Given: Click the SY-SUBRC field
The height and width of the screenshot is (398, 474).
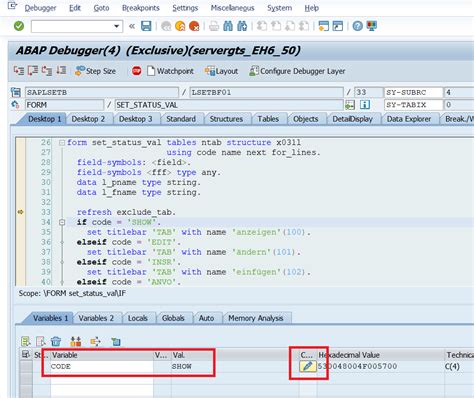Looking at the screenshot, I should pyautogui.click(x=413, y=92).
